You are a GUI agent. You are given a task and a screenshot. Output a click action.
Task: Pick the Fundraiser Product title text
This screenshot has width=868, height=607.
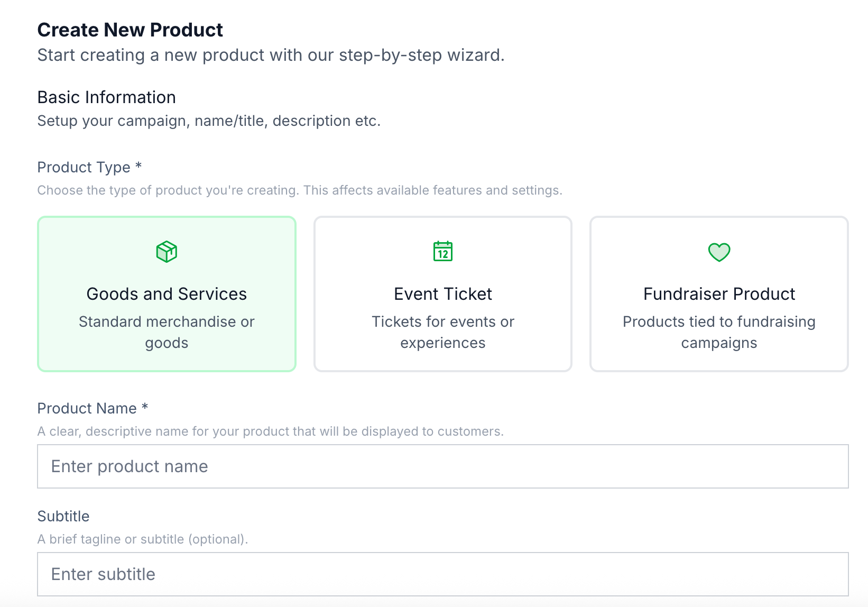tap(719, 294)
